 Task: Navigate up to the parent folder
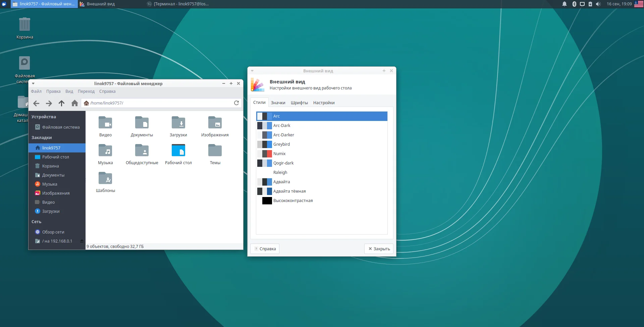click(61, 103)
